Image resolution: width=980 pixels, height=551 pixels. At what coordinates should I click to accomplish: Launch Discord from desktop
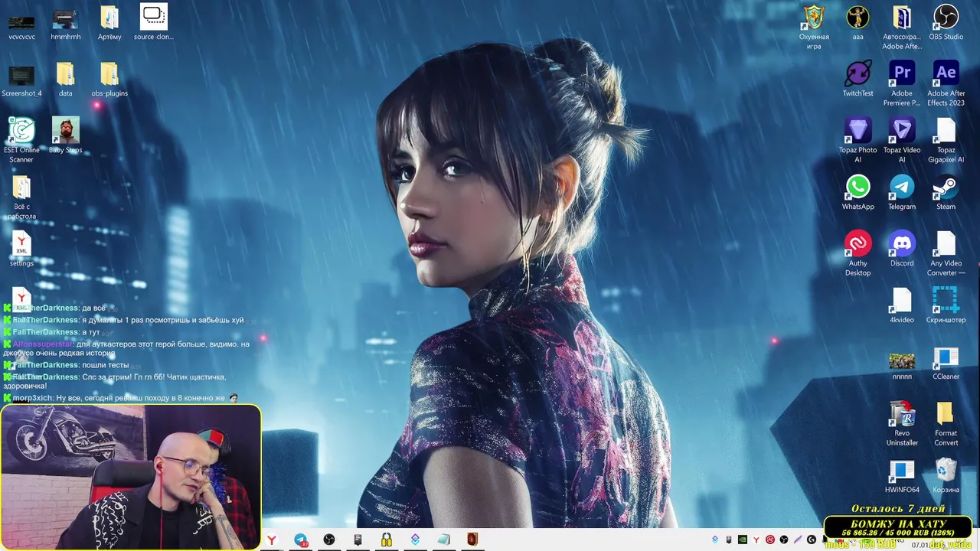tap(902, 249)
